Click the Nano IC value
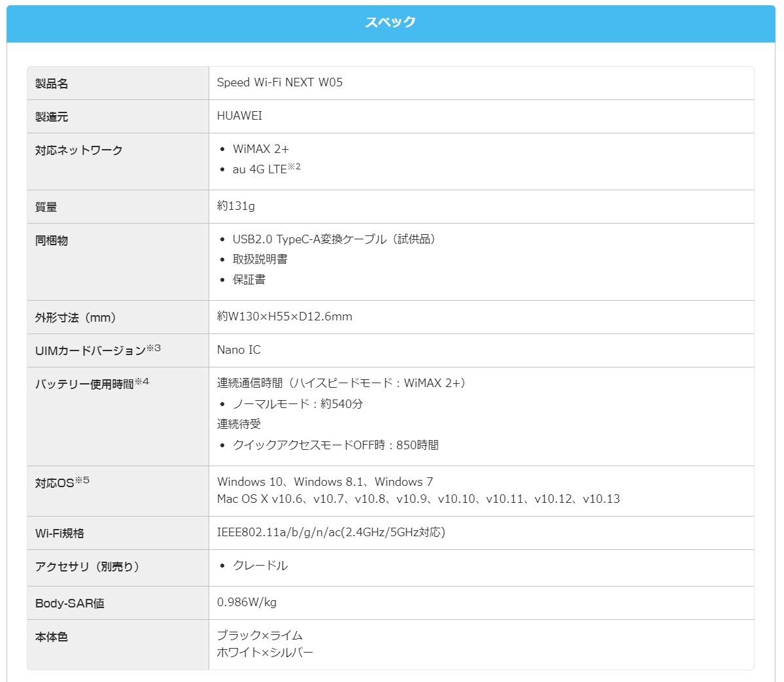The image size is (784, 682). tap(239, 350)
